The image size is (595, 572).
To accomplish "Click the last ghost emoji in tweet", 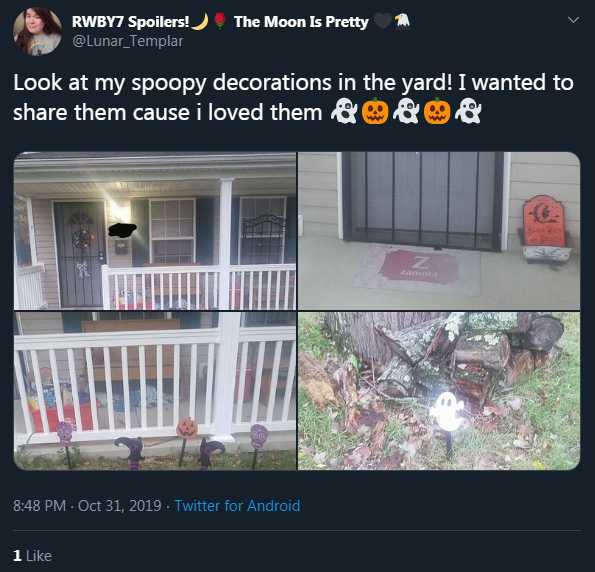I will coord(468,111).
